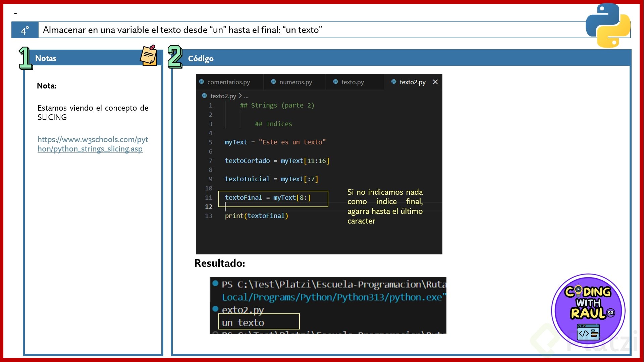The image size is (644, 362).
Task: Click the Python file icon on comentarios.py tab
Action: click(202, 82)
